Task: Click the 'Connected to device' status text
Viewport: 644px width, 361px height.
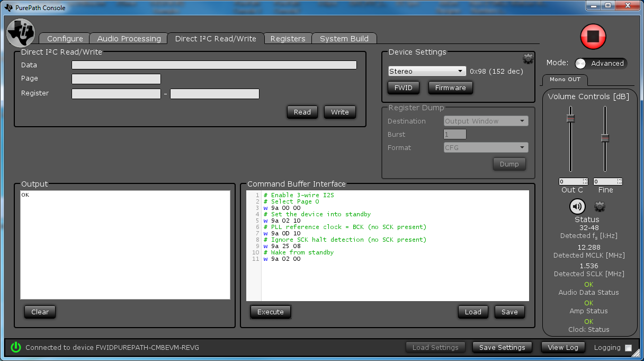Action: (x=112, y=348)
